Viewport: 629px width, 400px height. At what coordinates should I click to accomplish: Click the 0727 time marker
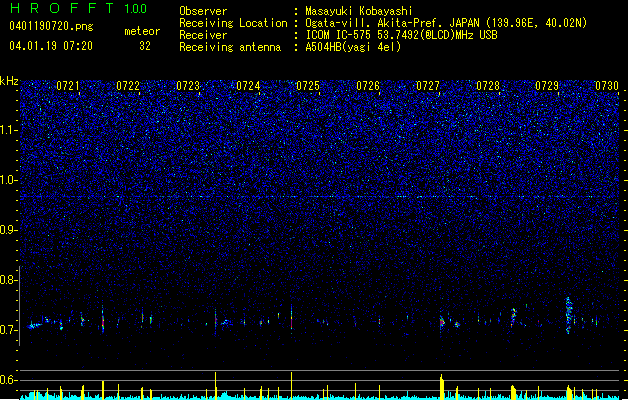point(428,86)
